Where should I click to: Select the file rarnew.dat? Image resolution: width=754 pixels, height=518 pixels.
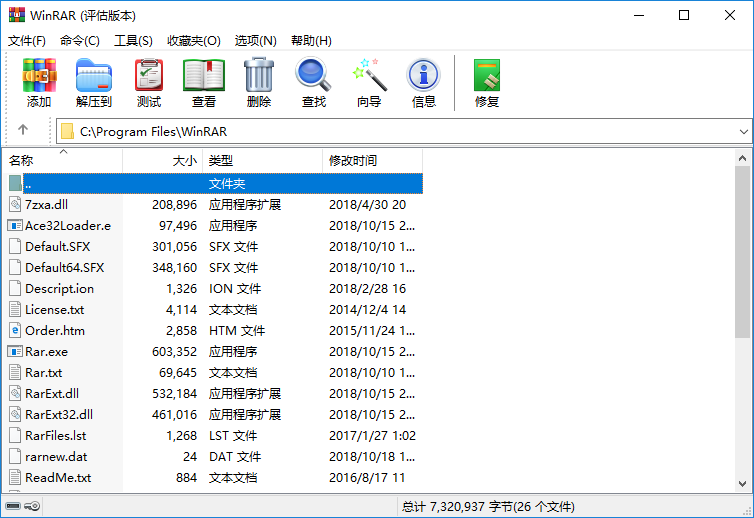[x=56, y=456]
